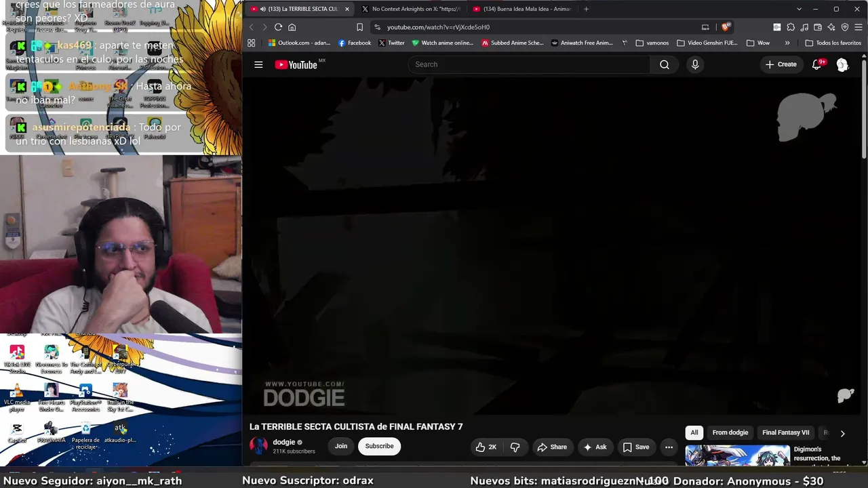
Task: Switch to No Context Arknights on X tab
Action: (x=412, y=9)
